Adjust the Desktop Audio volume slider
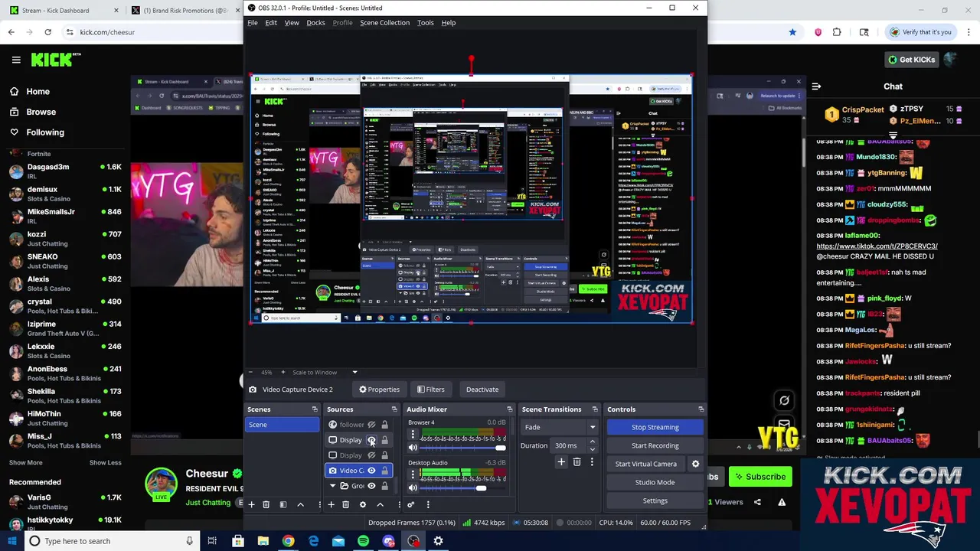 (462, 487)
